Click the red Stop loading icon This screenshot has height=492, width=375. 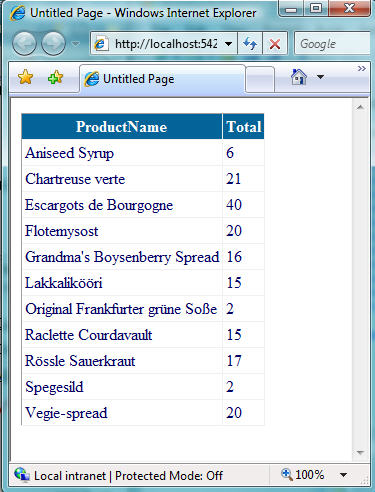pos(275,43)
